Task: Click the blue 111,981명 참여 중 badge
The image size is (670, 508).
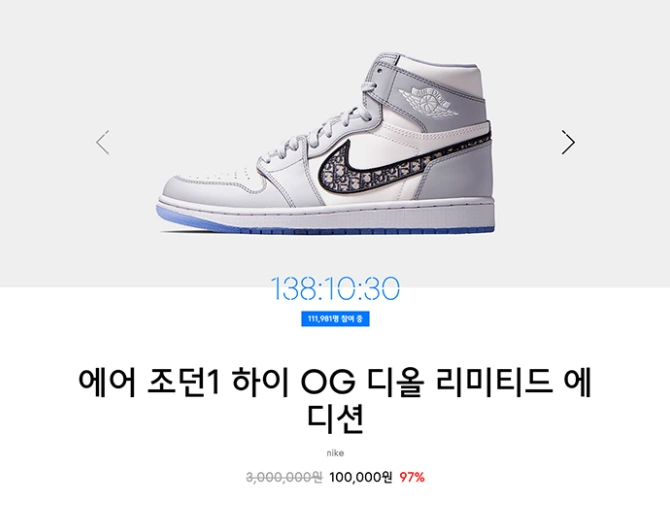Action: point(335,319)
